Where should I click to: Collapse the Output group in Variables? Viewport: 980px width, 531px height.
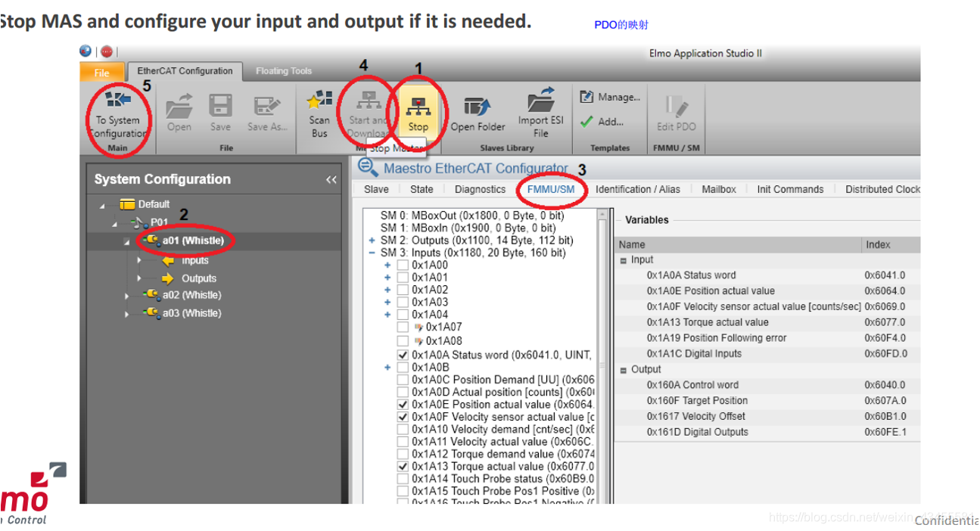click(624, 370)
